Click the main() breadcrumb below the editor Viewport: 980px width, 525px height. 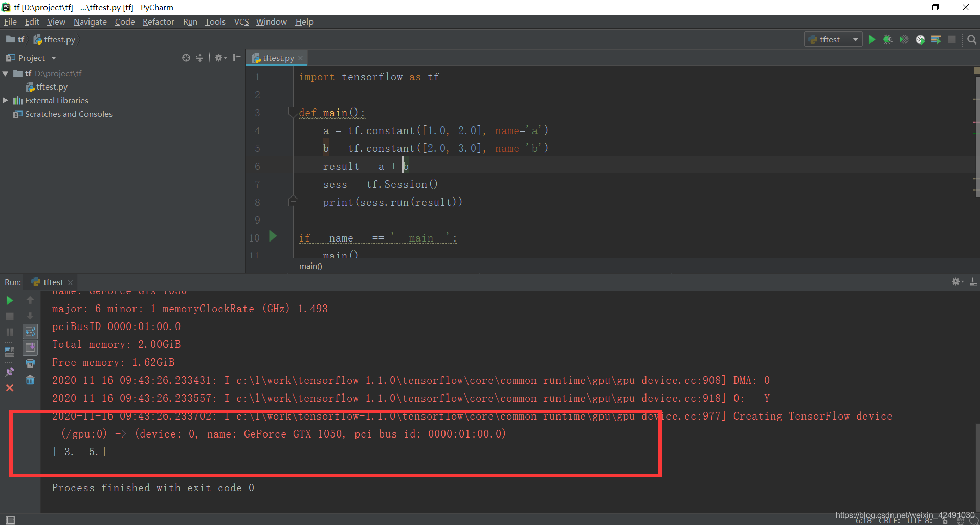click(310, 266)
